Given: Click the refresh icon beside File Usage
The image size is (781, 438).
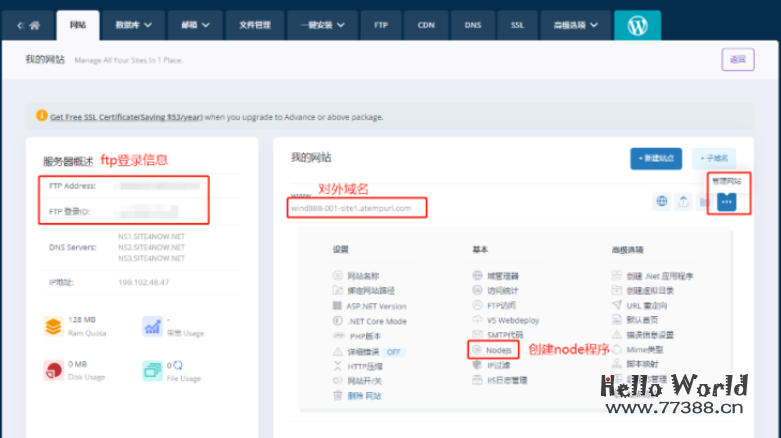Looking at the screenshot, I should tap(178, 365).
